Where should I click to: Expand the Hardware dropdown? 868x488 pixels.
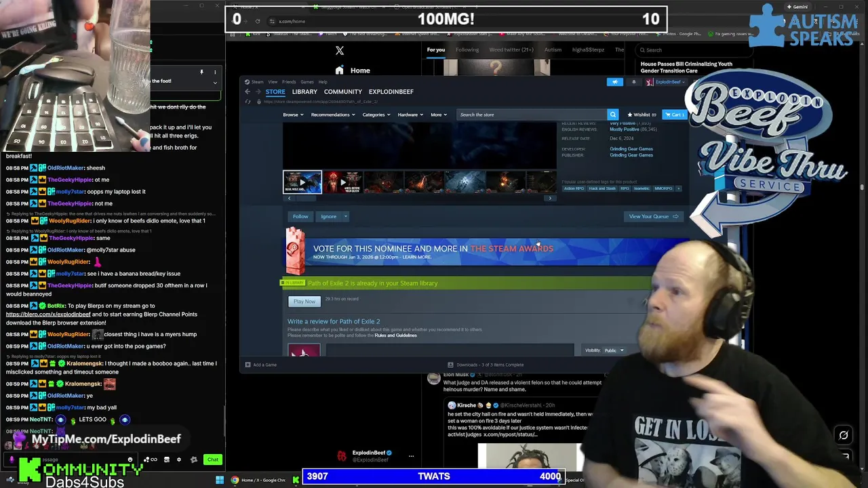[410, 115]
